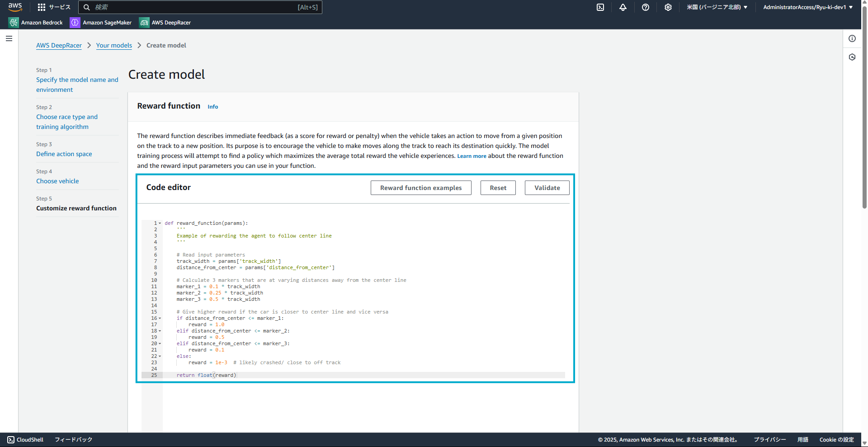Open the notifications bell icon
This screenshot has width=868, height=447.
[x=623, y=7]
